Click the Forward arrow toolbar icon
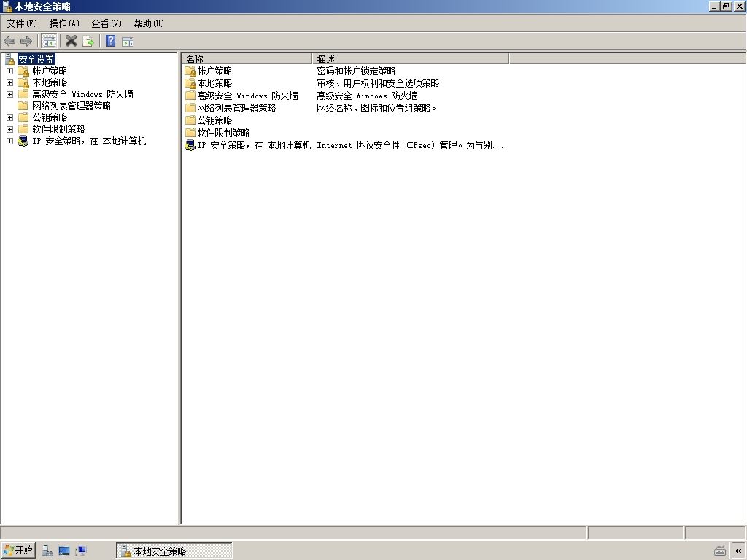747x560 pixels. pos(26,42)
